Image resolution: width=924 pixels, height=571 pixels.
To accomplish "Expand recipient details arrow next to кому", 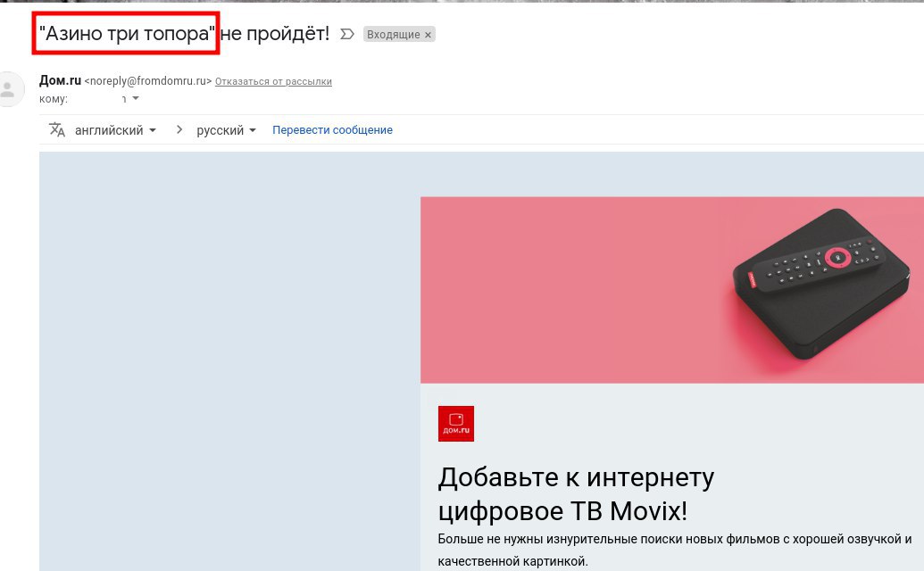I will (136, 98).
